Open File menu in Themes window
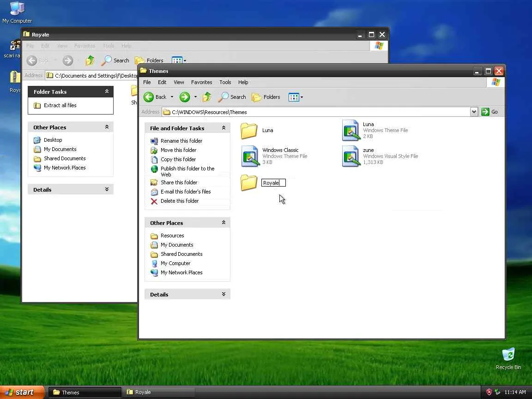 147,82
